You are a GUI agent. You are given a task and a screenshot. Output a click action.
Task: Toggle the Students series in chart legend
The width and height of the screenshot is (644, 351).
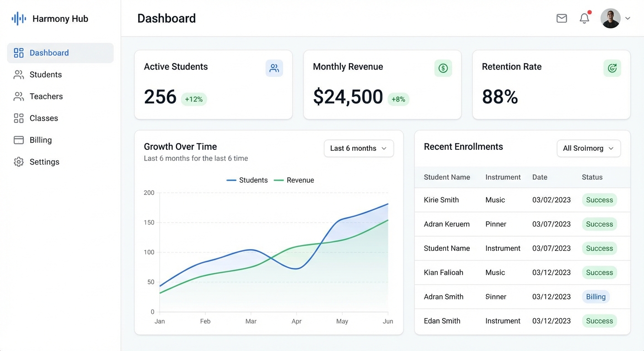coord(247,180)
